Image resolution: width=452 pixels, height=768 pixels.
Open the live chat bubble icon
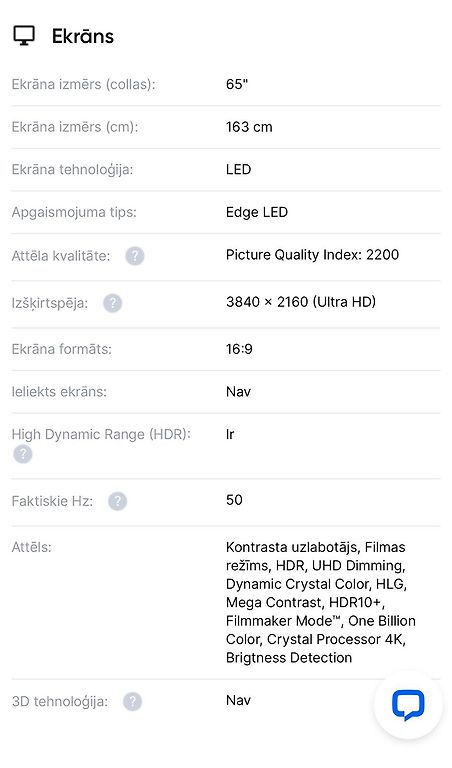(x=408, y=705)
